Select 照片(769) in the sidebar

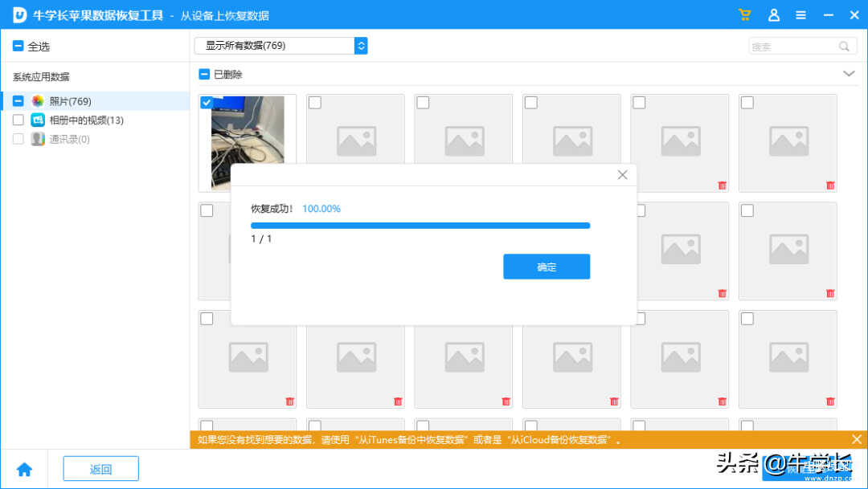coord(71,101)
